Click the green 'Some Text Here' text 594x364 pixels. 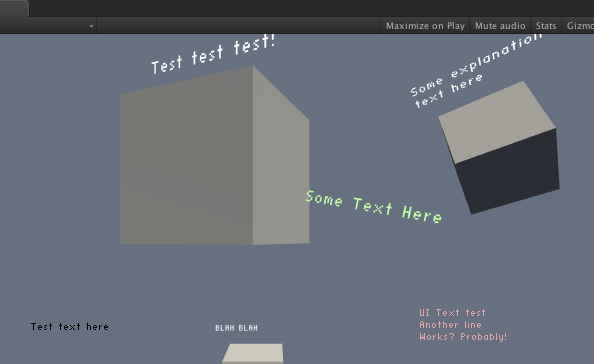[374, 207]
